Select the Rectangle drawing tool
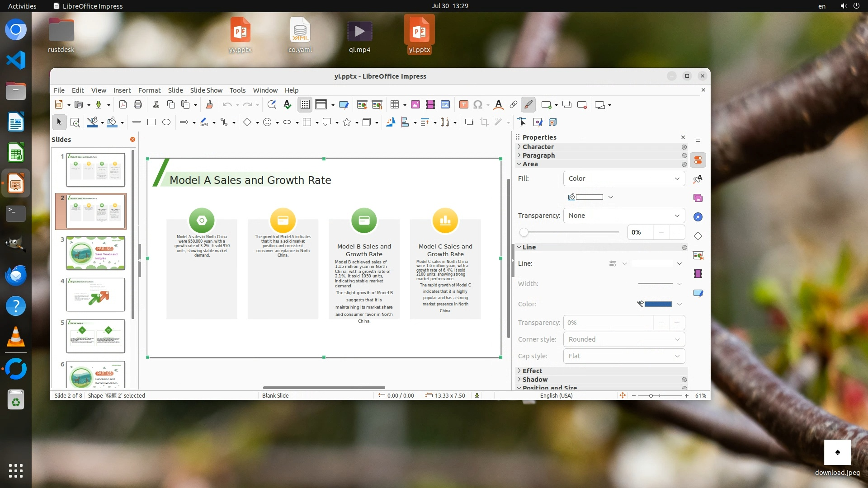868x488 pixels. click(151, 122)
